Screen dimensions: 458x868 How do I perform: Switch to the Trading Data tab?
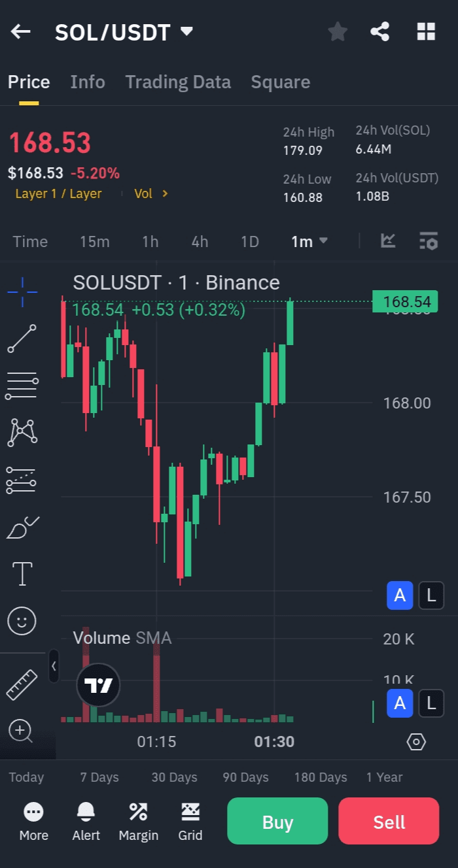pyautogui.click(x=178, y=82)
